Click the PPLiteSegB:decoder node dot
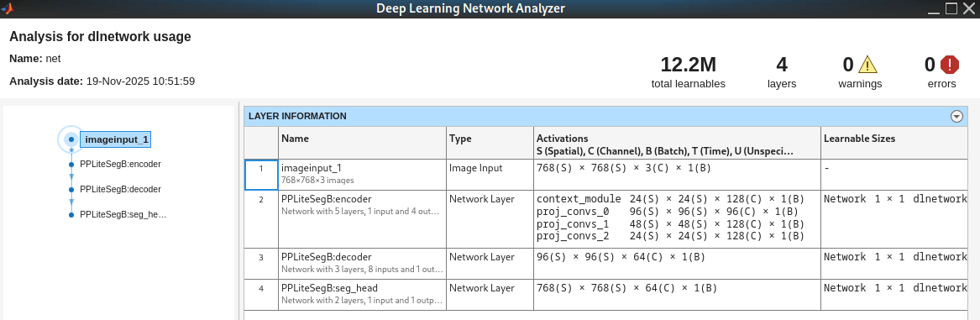The width and height of the screenshot is (980, 320). pos(71,189)
